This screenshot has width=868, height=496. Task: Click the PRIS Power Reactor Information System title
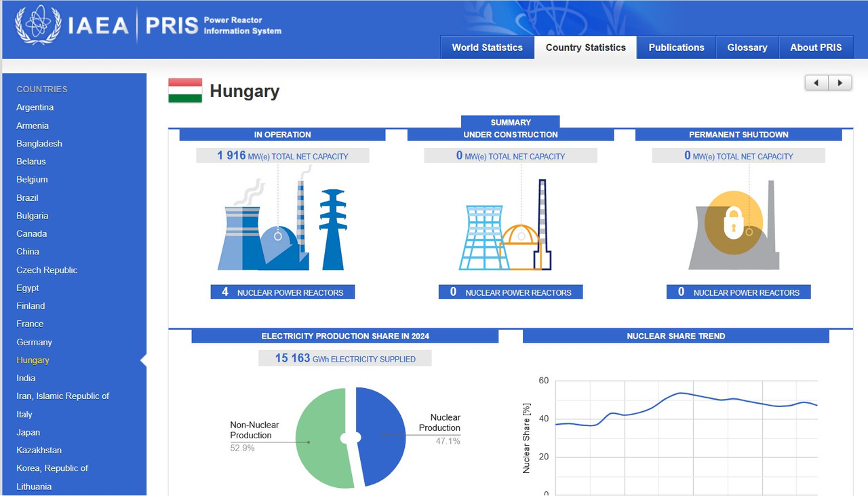(x=213, y=26)
